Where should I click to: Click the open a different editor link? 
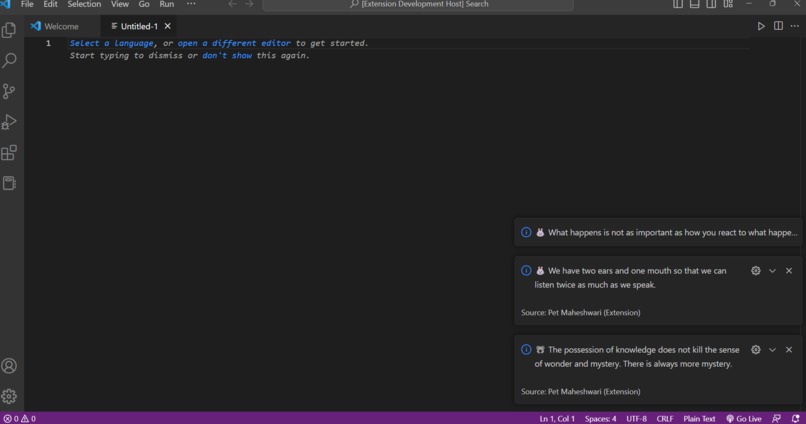click(234, 43)
